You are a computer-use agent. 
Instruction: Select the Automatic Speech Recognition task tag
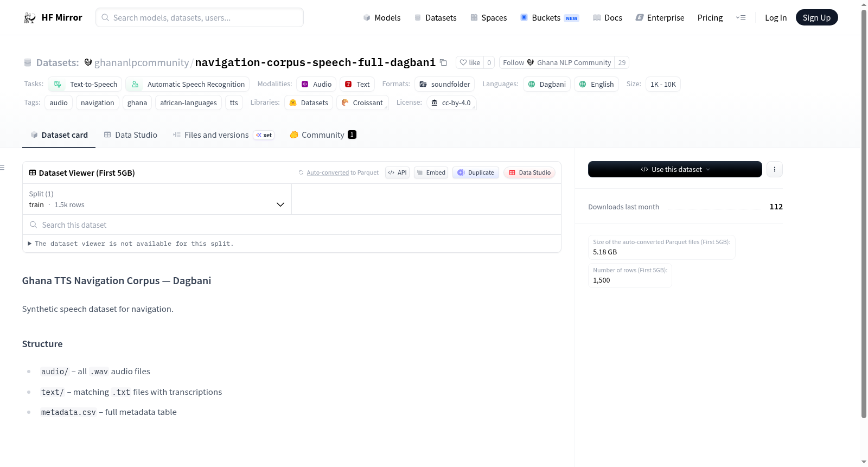coord(188,84)
